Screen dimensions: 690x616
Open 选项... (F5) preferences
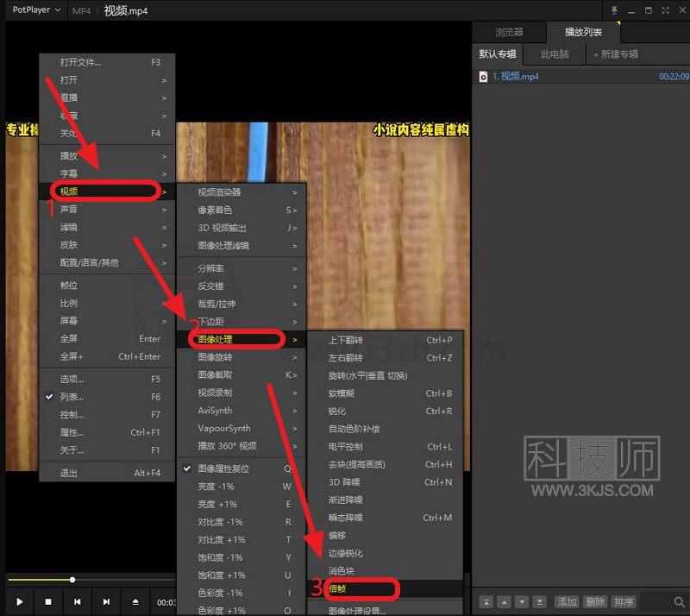(x=107, y=379)
